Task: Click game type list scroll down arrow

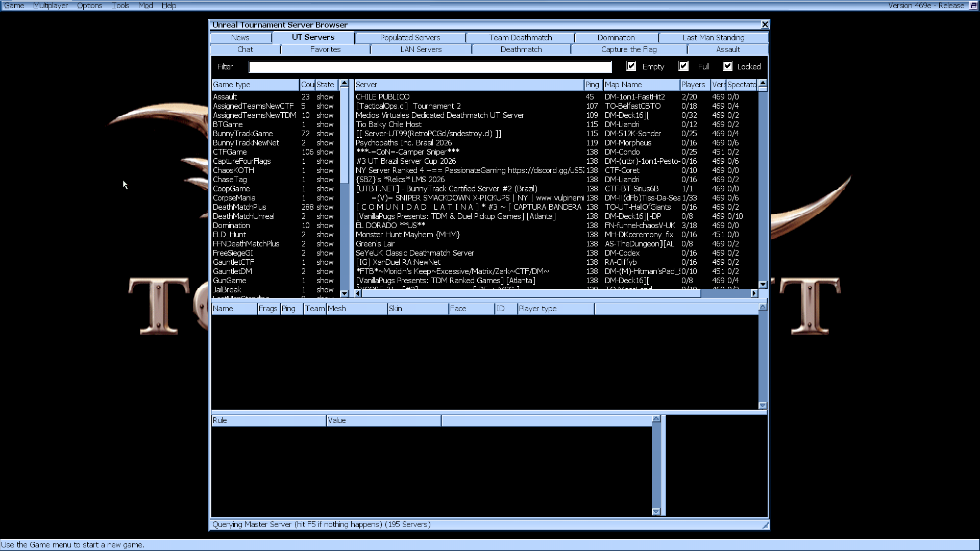Action: [x=344, y=293]
